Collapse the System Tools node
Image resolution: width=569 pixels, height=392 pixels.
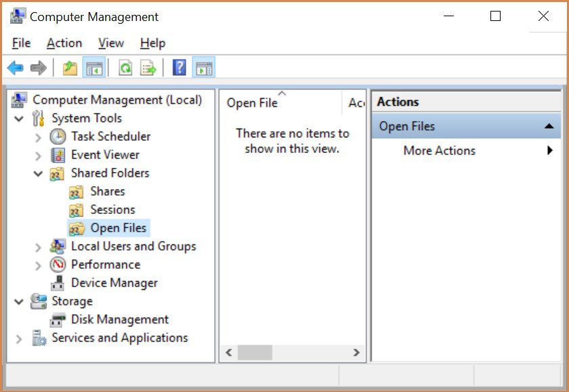pos(18,118)
